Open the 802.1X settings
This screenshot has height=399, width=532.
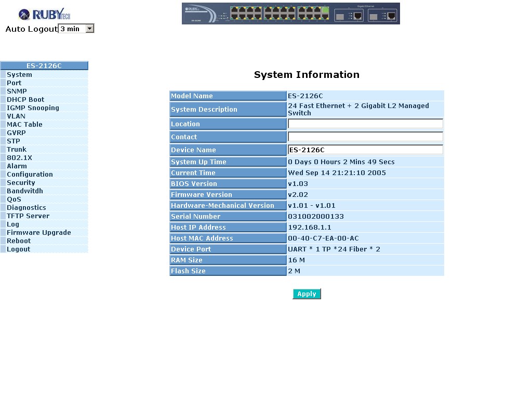19,158
